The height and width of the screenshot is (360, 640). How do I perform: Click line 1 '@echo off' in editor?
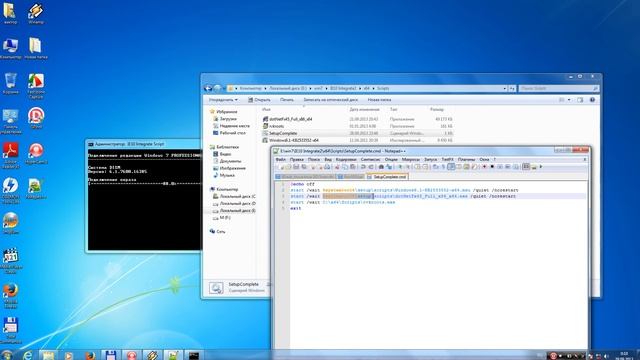pyautogui.click(x=302, y=184)
